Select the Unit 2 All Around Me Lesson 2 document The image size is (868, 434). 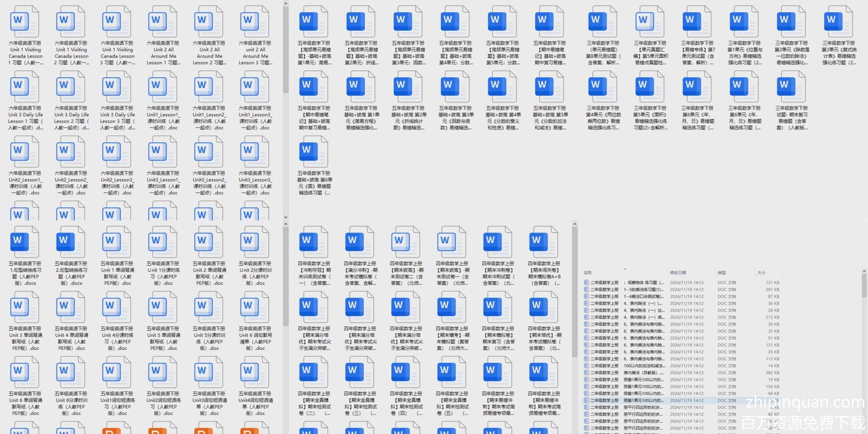[x=209, y=22]
